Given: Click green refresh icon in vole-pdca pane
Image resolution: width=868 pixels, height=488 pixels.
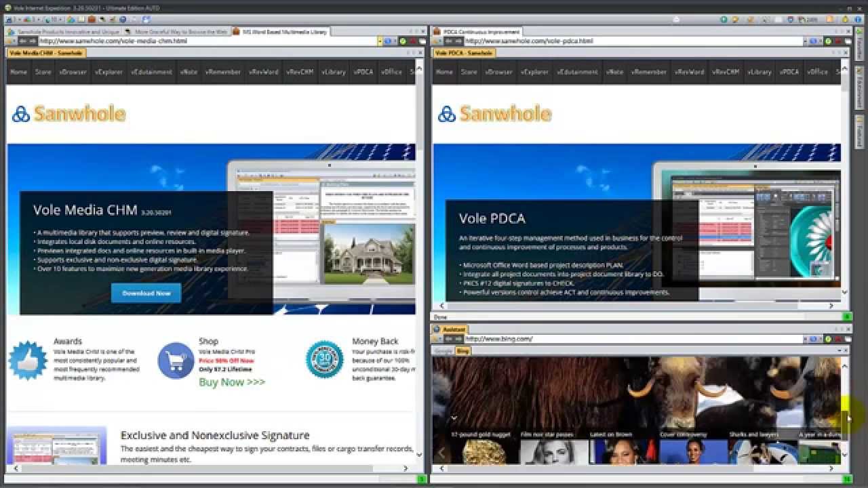Looking at the screenshot, I should coord(829,41).
